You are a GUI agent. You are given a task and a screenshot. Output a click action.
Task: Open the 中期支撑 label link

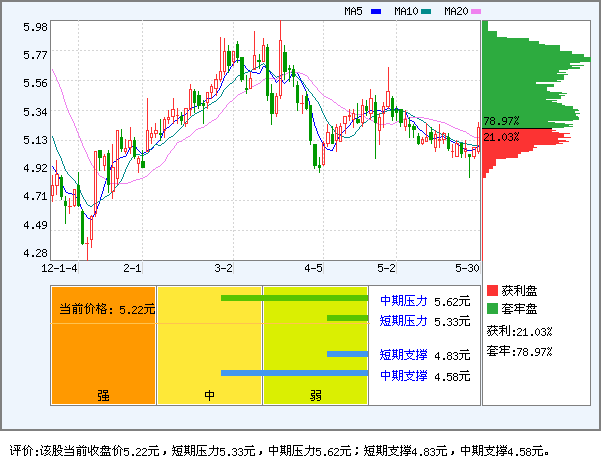(x=404, y=375)
